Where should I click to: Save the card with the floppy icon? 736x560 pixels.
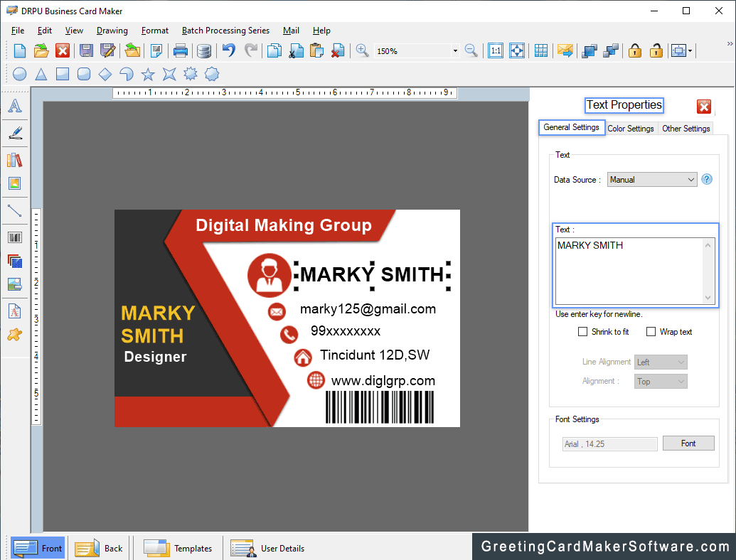coord(86,50)
